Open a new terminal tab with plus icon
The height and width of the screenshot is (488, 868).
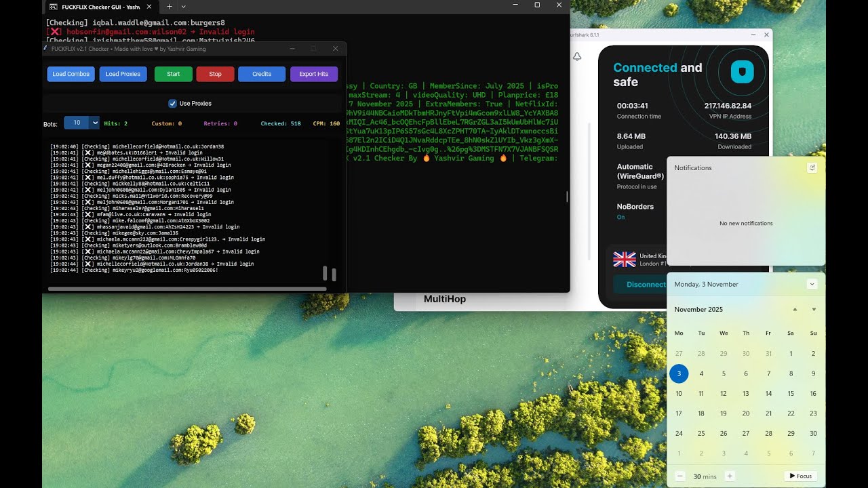(x=170, y=6)
